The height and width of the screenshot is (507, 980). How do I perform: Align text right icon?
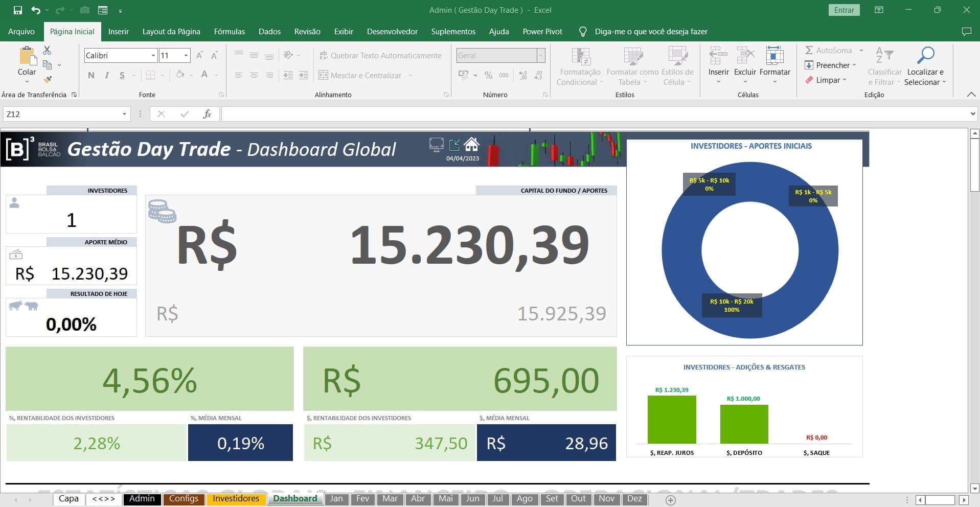point(269,75)
